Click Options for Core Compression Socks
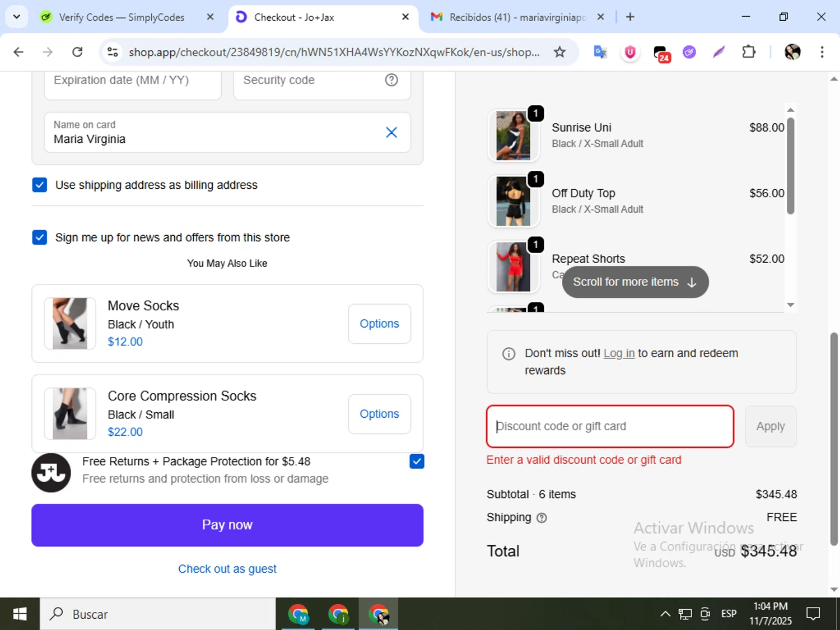Screen dimensions: 840x630 click(x=380, y=414)
